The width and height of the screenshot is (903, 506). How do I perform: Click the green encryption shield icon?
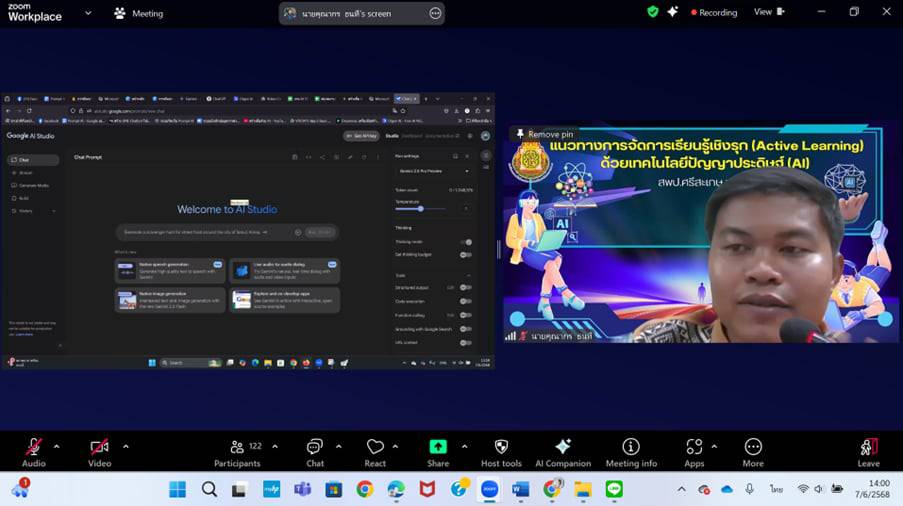(x=653, y=12)
